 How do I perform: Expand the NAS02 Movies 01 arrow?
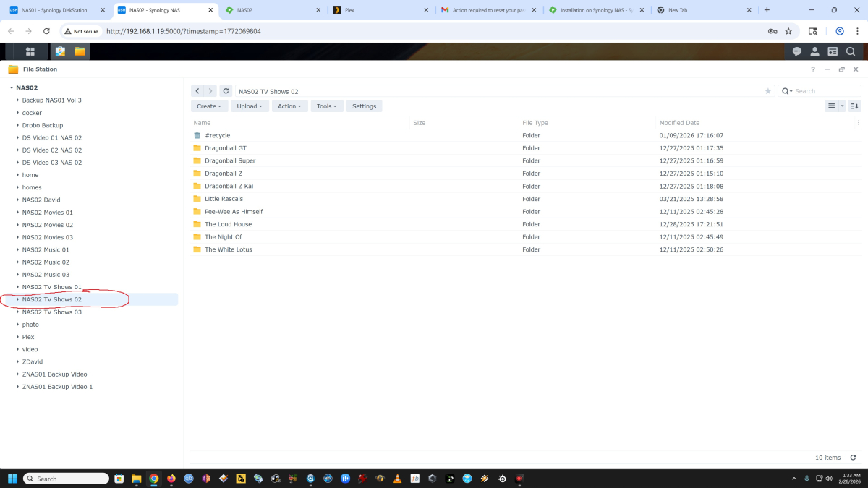coord(17,213)
